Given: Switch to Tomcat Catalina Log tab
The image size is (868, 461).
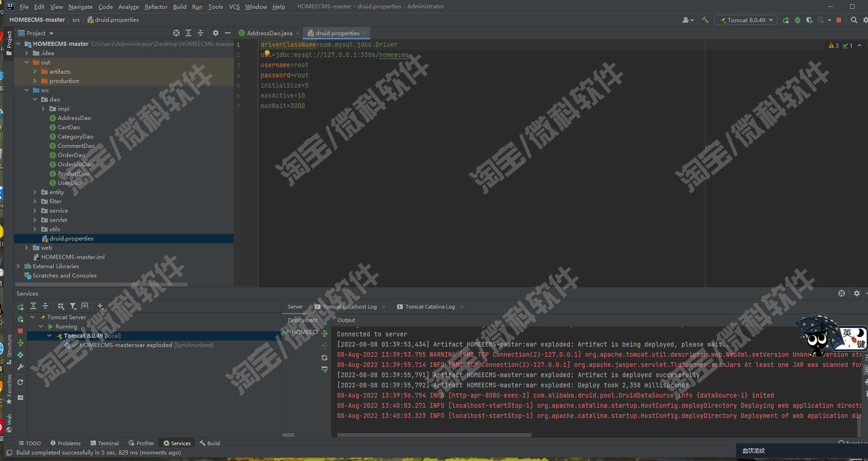Looking at the screenshot, I should click(430, 307).
